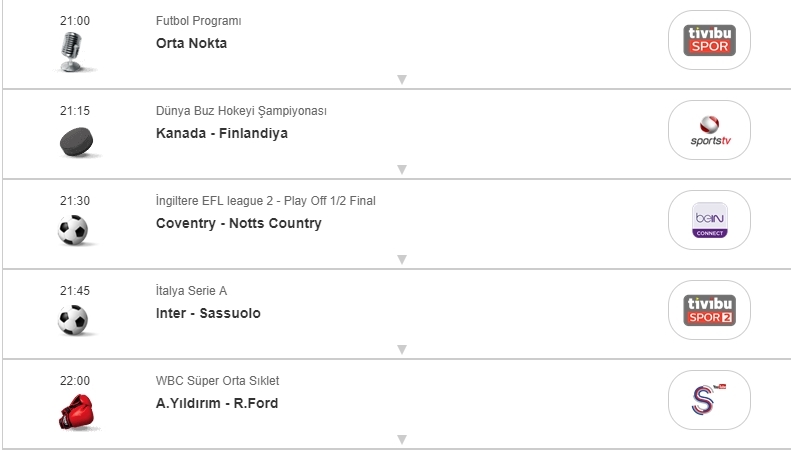Click the red boxing gloves icon

coord(74,411)
